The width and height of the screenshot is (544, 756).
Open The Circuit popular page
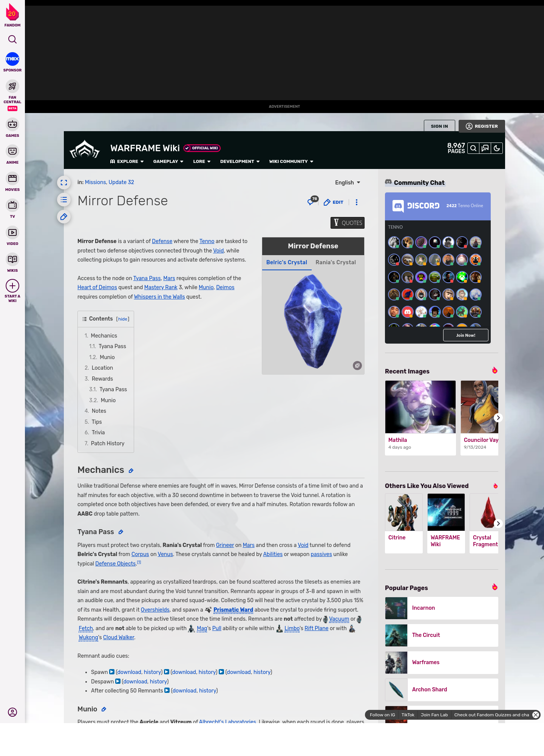click(442, 635)
